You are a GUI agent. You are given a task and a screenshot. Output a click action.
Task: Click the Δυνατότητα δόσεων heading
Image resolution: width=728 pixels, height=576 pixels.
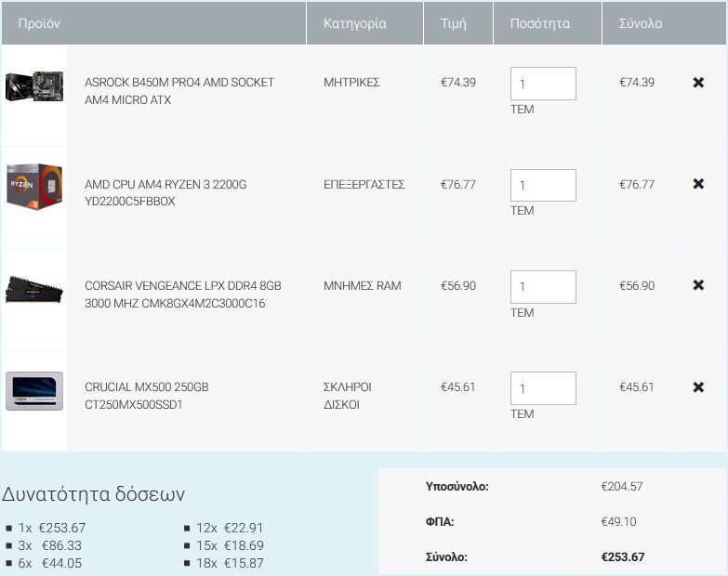pos(93,494)
